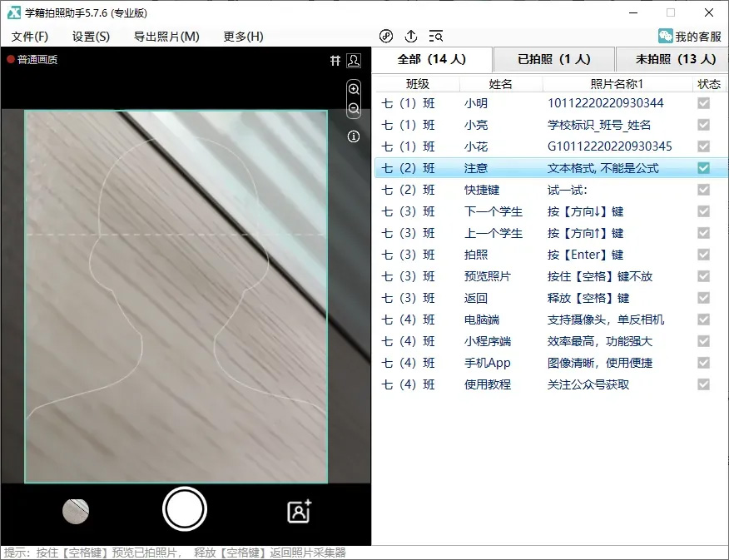Toggle status checkbox for 注意 row
Image resolution: width=729 pixels, height=560 pixels.
tap(704, 168)
